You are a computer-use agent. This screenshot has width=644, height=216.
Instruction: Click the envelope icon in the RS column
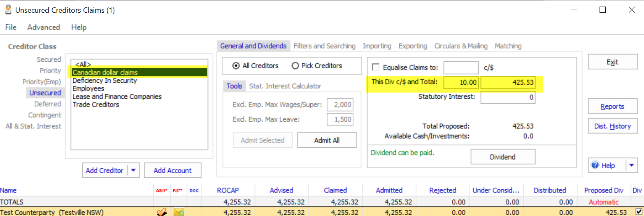pos(179,212)
